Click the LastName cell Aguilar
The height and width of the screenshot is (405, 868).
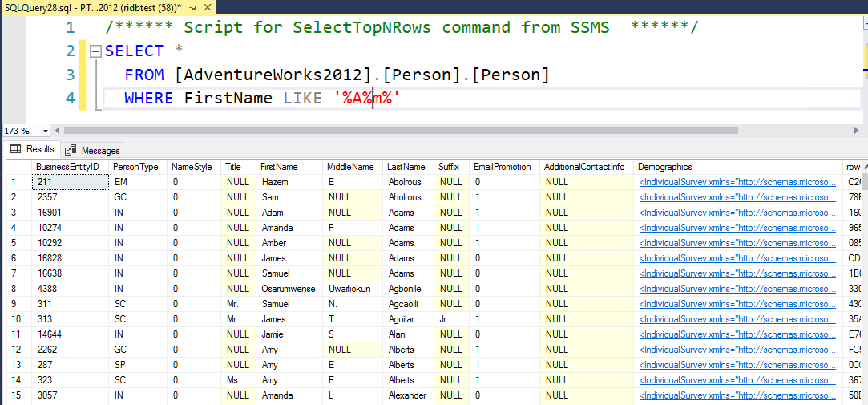[409, 319]
